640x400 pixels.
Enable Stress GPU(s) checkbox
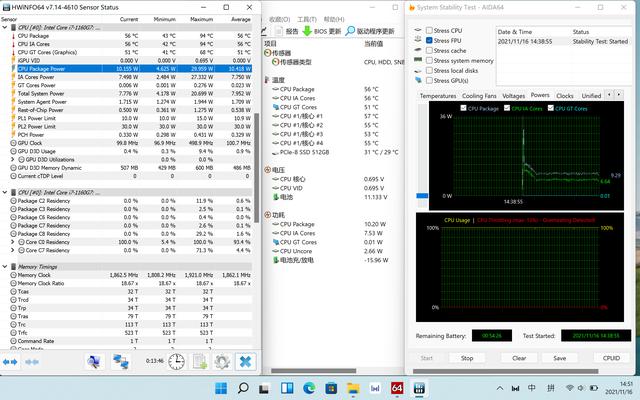click(x=429, y=80)
